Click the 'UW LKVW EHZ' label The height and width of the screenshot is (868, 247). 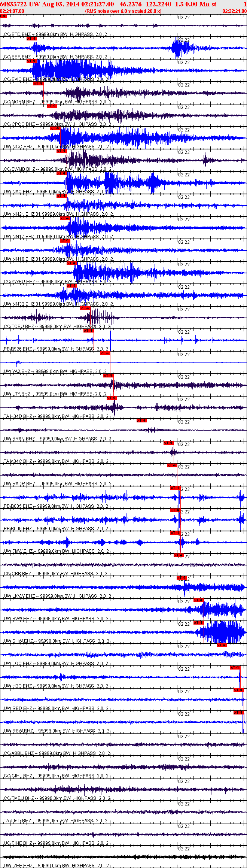pyautogui.click(x=19, y=596)
